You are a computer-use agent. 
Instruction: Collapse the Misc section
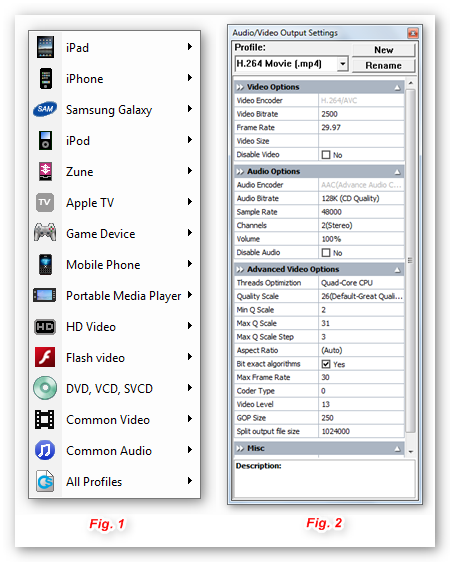click(397, 448)
